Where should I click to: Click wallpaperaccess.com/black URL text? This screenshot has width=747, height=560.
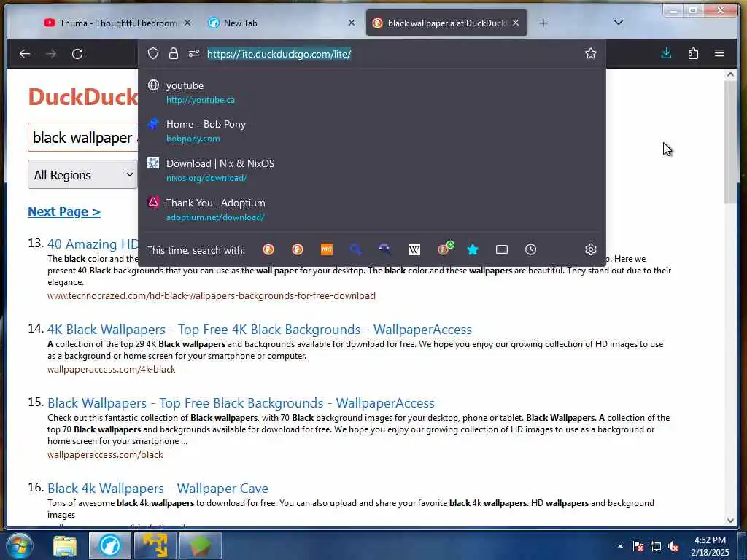pyautogui.click(x=105, y=455)
